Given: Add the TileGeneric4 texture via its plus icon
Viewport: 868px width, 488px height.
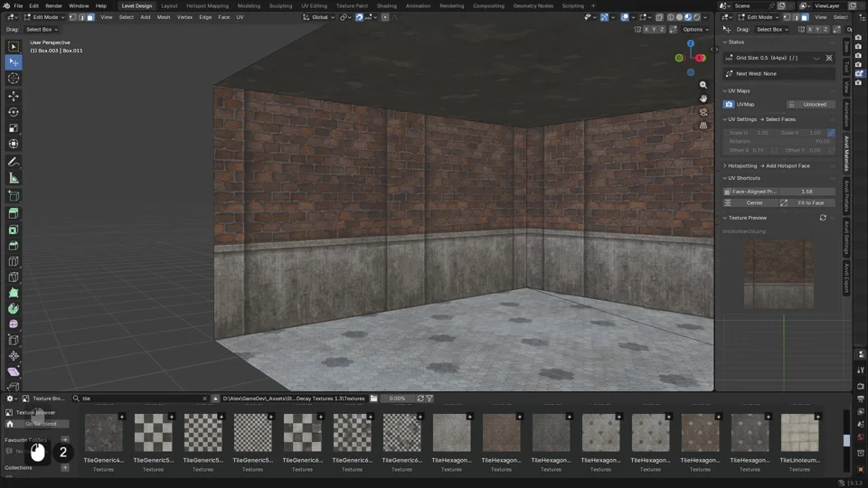Looking at the screenshot, I should pos(121,416).
